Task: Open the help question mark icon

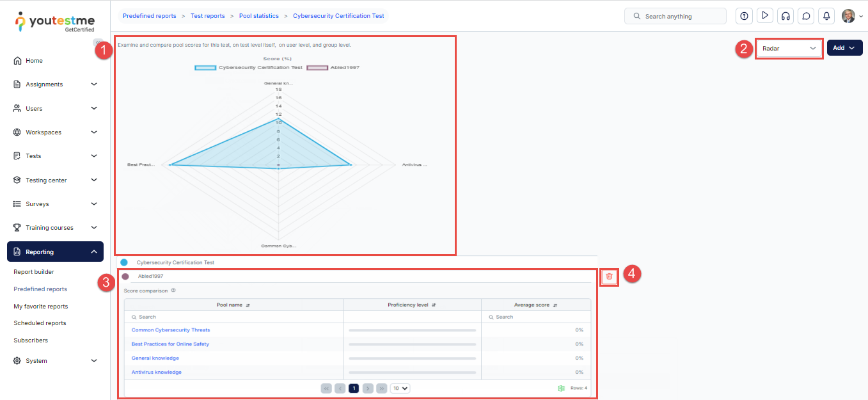Action: (744, 16)
